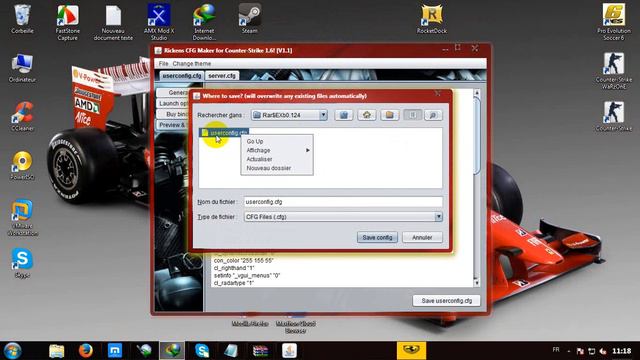Open Windows Explorer from the taskbar

coord(56,351)
